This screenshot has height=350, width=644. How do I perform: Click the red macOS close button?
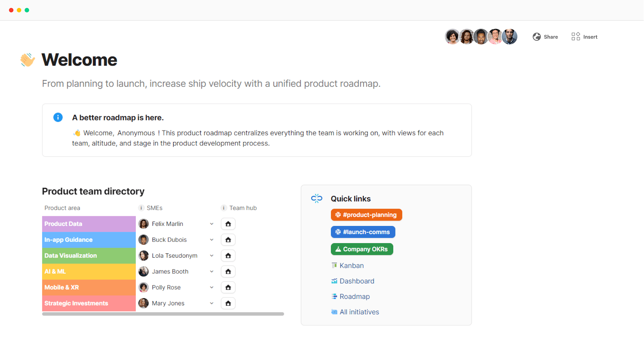click(11, 10)
